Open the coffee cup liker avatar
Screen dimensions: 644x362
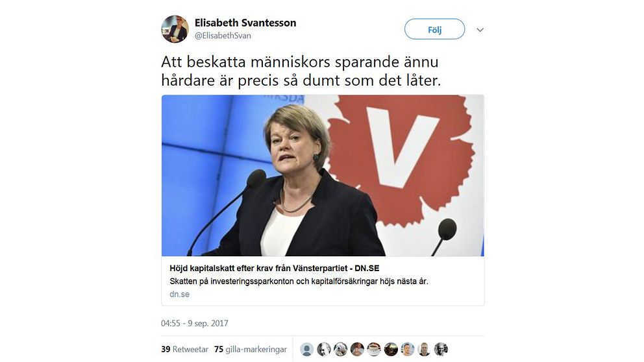(x=374, y=349)
